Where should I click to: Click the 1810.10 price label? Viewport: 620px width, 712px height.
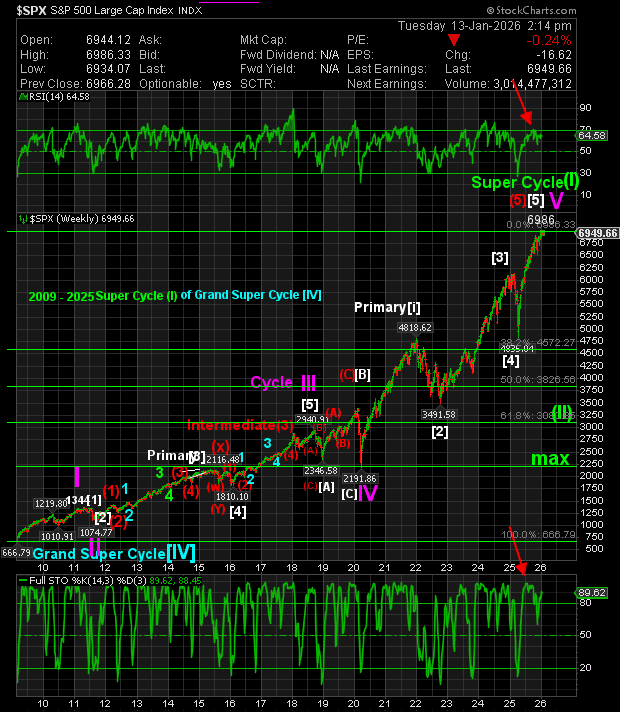(x=232, y=497)
